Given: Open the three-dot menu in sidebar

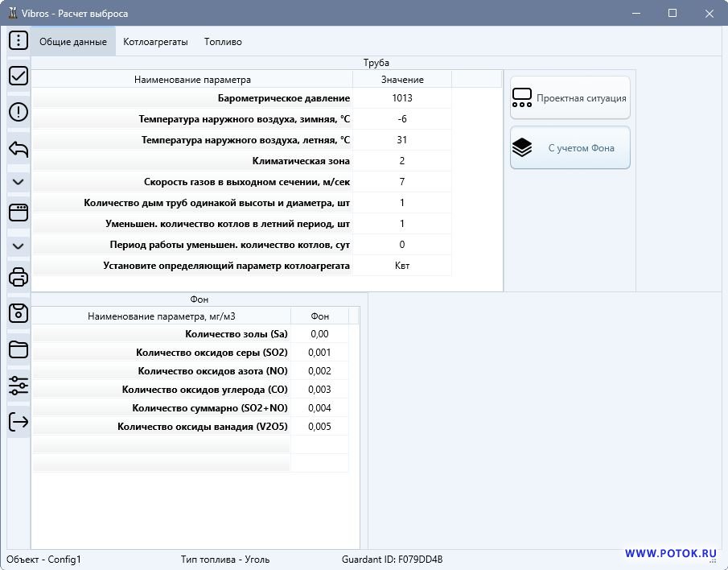Looking at the screenshot, I should click(x=18, y=40).
